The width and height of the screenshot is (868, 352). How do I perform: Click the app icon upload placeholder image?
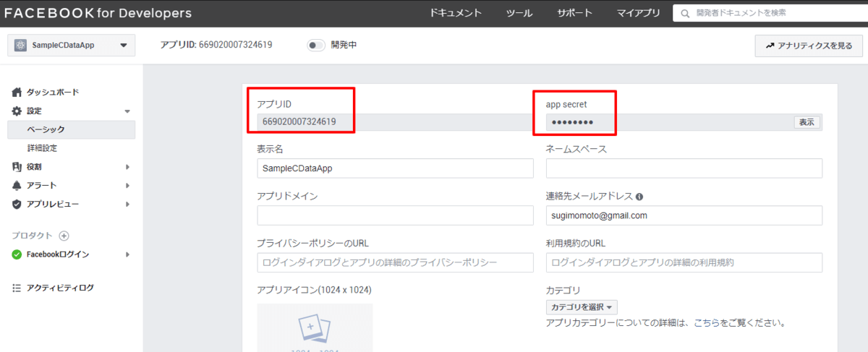point(315,327)
